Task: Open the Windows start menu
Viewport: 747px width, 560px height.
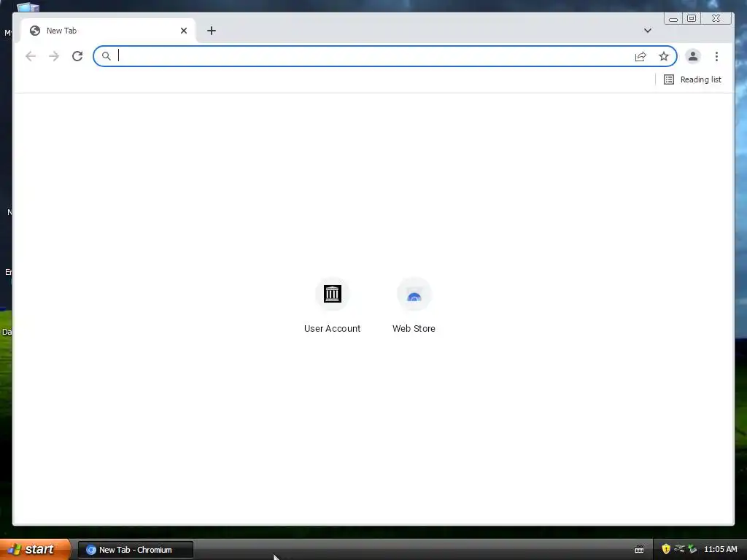Action: pyautogui.click(x=35, y=550)
